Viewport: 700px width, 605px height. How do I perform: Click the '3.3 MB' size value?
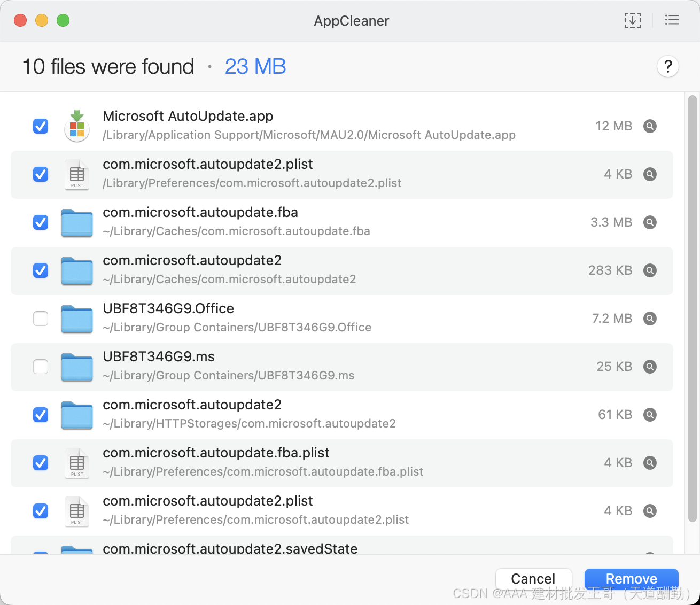click(x=611, y=222)
